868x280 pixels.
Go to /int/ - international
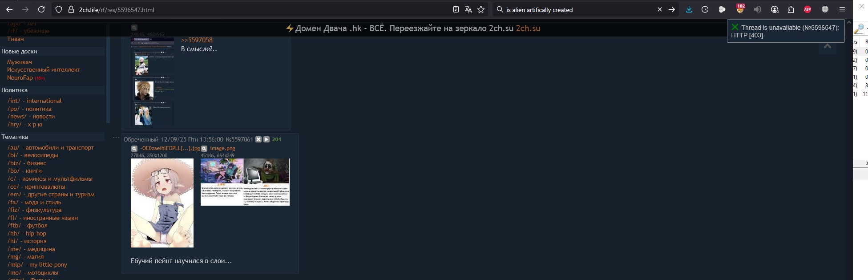[x=34, y=101]
